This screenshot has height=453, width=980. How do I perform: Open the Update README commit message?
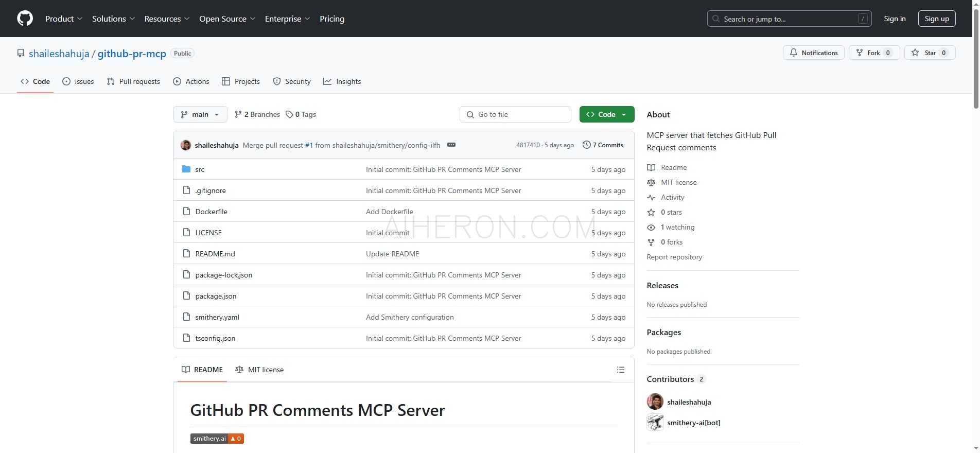point(393,254)
